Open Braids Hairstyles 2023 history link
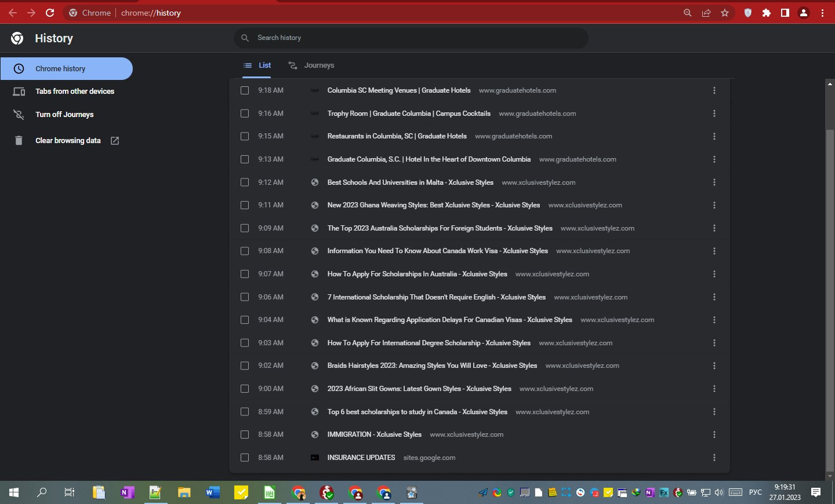 pyautogui.click(x=432, y=366)
